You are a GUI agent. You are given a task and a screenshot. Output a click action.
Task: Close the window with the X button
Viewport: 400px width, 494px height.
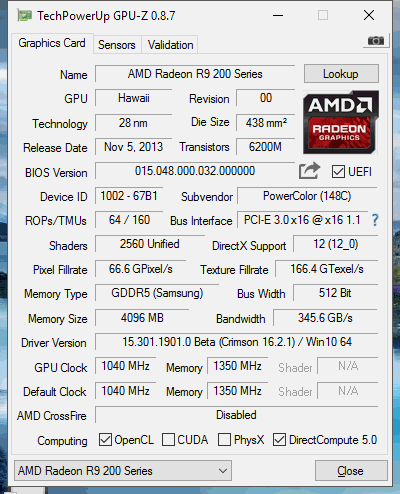(369, 15)
